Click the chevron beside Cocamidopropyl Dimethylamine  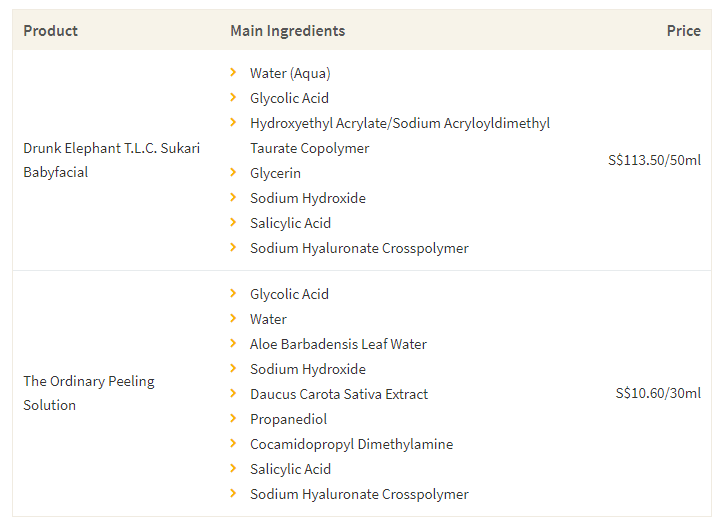pyautogui.click(x=233, y=443)
